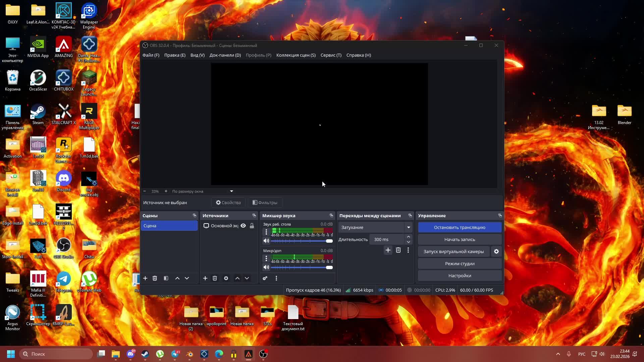
Task: Open the preview scaling dropdown arrow
Action: (231, 191)
